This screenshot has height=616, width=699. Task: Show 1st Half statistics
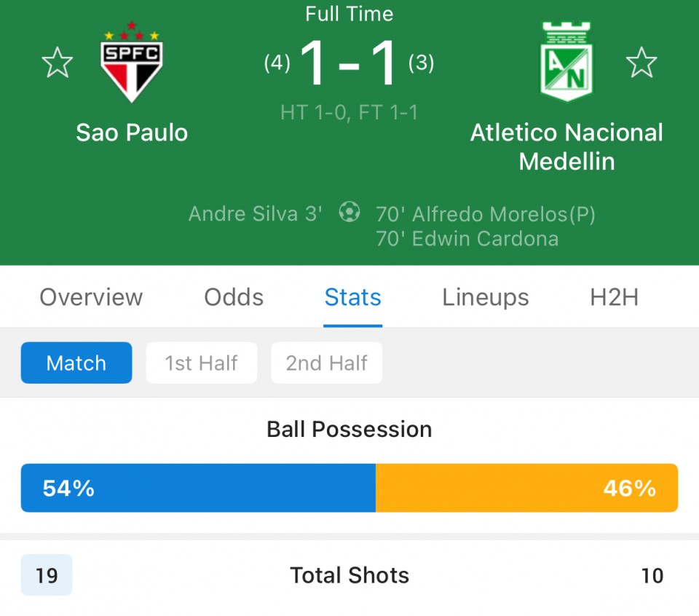pos(202,363)
